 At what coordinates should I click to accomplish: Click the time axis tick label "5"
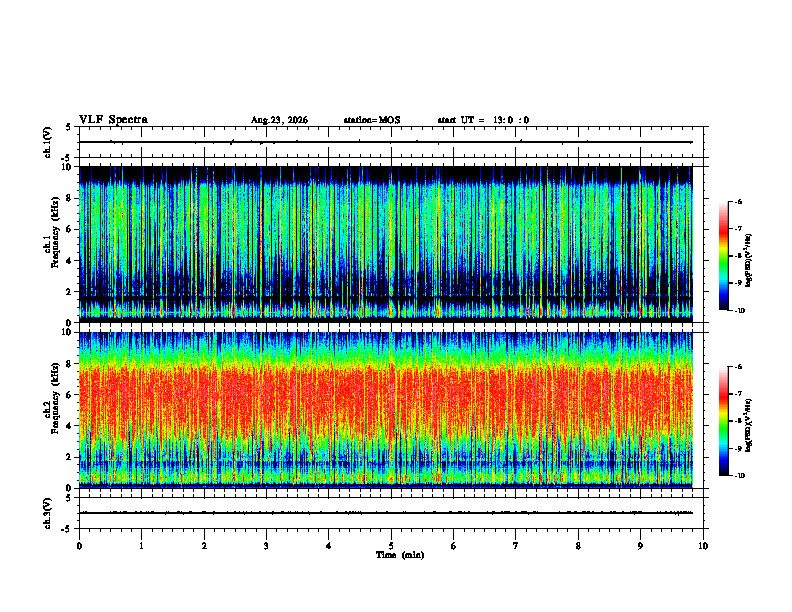(x=391, y=546)
